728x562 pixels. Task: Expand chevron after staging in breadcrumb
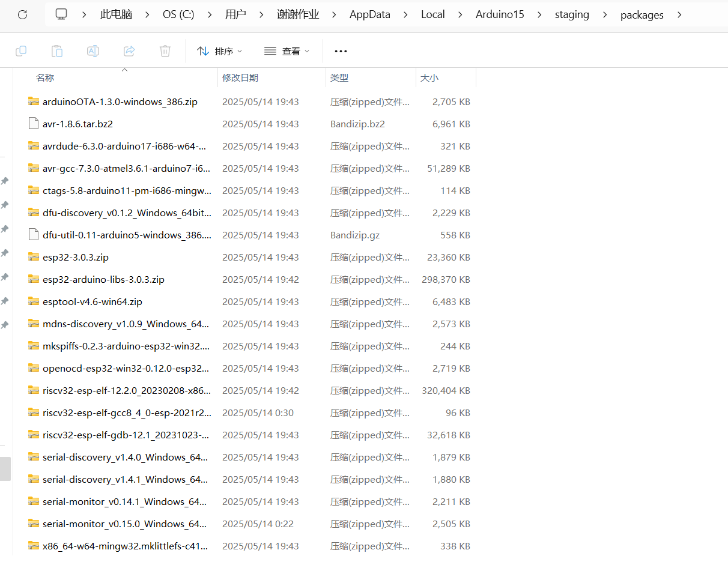tap(605, 14)
